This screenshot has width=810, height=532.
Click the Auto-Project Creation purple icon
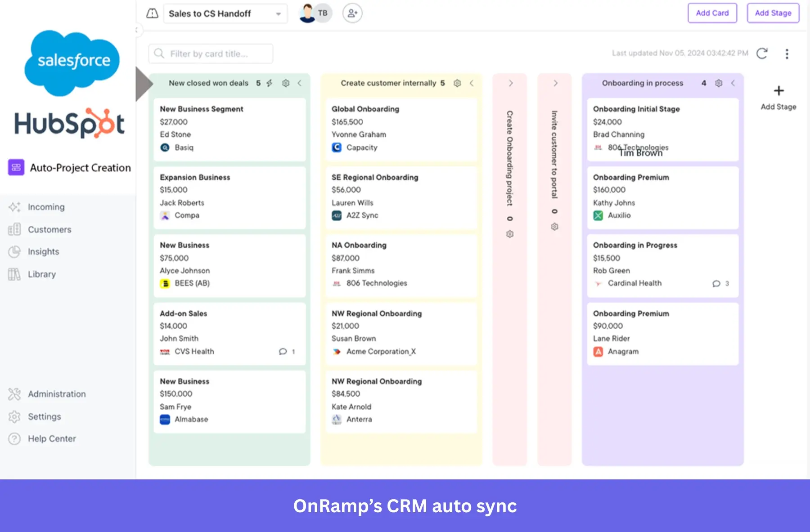click(16, 167)
